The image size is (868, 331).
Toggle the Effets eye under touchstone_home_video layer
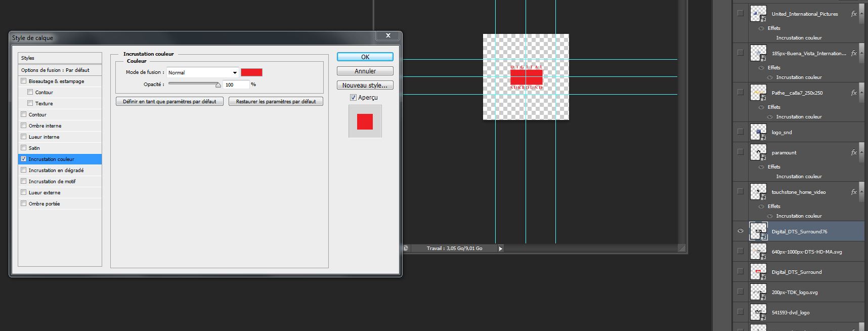click(x=761, y=206)
